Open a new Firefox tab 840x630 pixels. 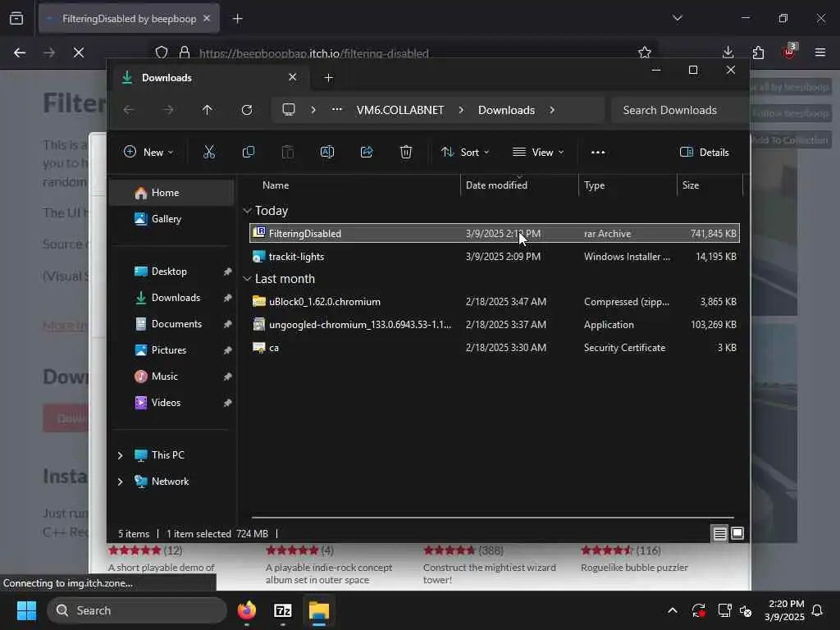tap(237, 19)
